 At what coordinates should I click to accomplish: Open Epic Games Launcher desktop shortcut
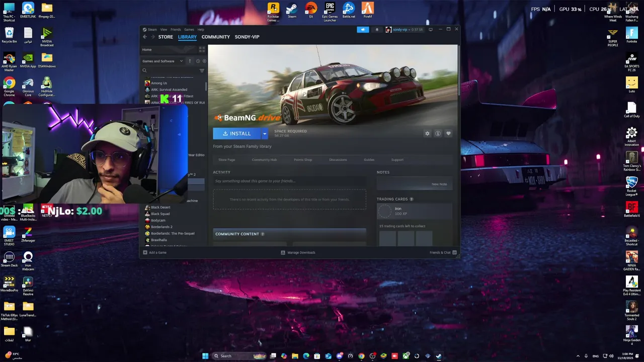pyautogui.click(x=330, y=12)
